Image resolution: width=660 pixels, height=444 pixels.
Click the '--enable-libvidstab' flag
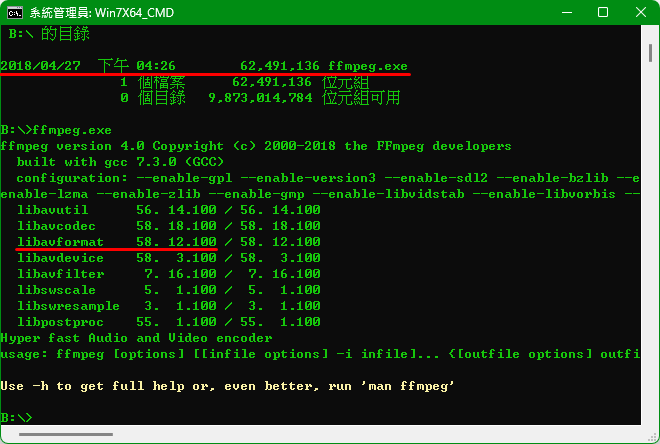click(389, 194)
